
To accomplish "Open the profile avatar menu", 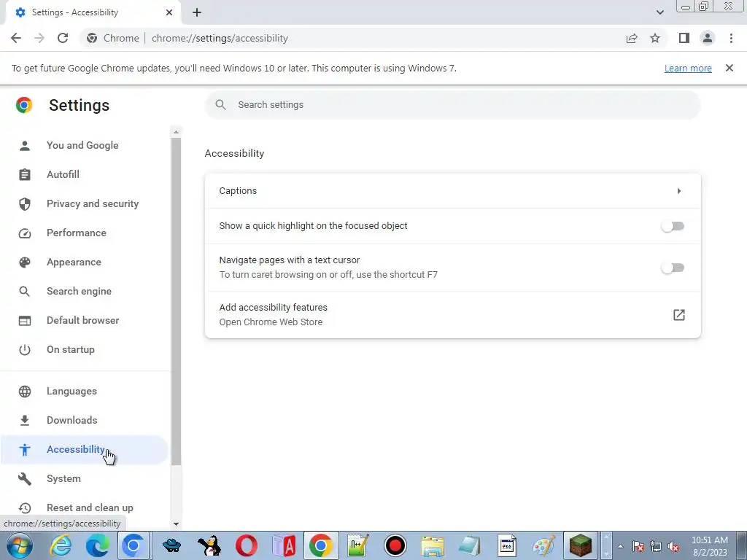I will 708,38.
